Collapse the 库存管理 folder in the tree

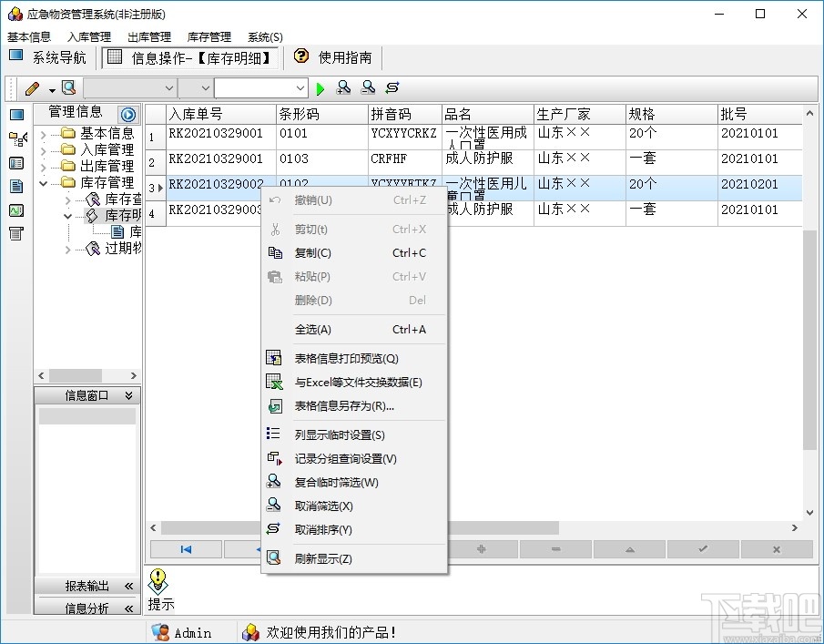point(43,181)
